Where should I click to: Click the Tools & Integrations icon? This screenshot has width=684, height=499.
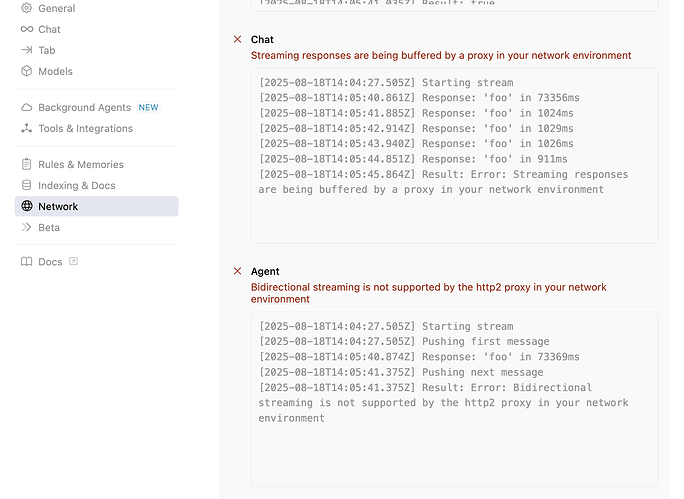click(x=26, y=128)
